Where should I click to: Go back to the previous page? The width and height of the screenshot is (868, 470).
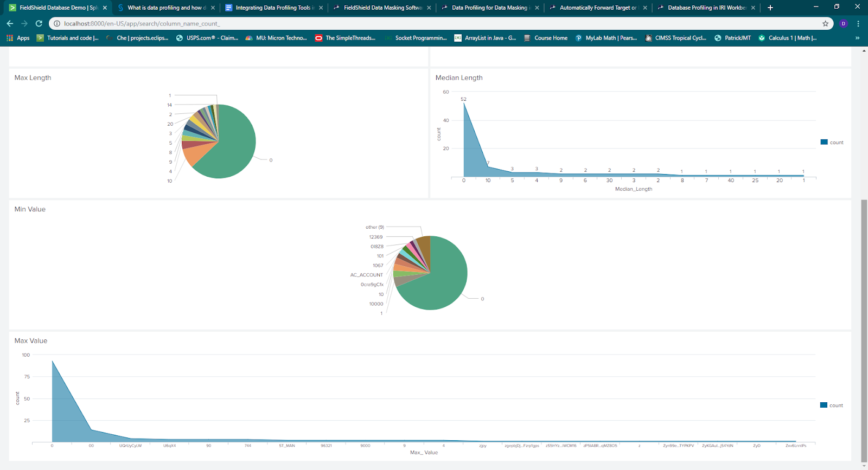click(x=10, y=23)
